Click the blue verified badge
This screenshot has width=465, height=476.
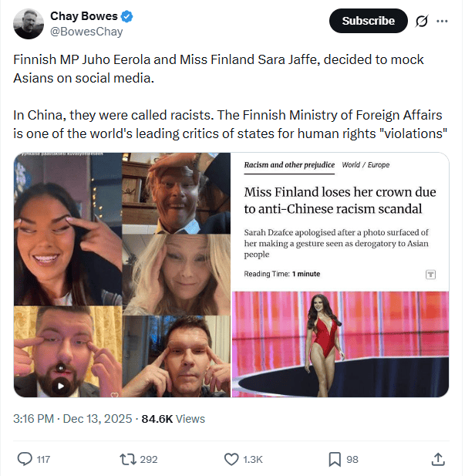[x=127, y=16]
